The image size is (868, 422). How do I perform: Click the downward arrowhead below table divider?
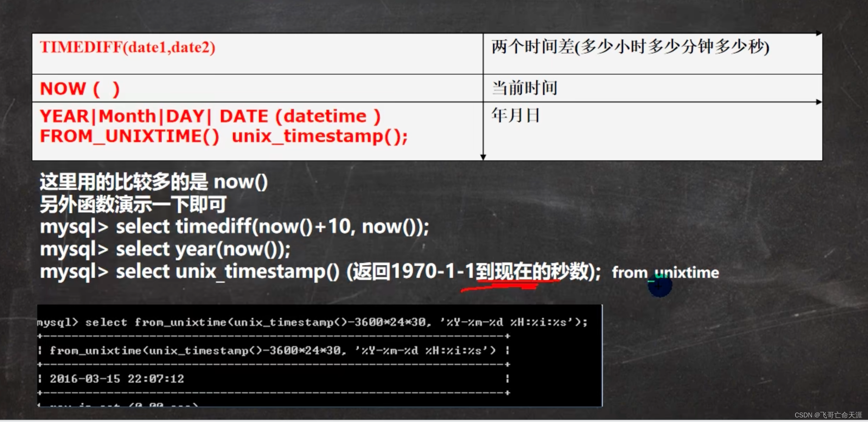pos(483,157)
